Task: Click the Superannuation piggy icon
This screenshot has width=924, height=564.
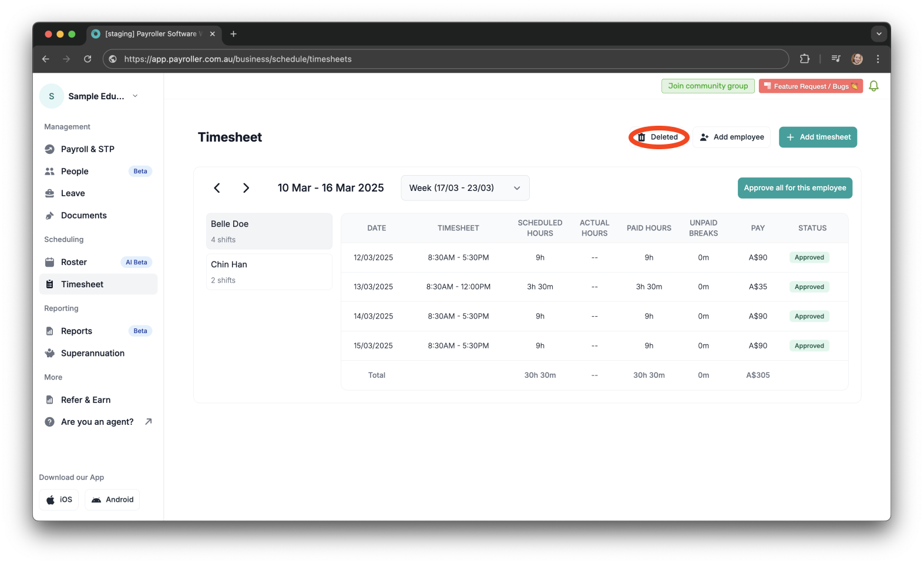Action: click(x=50, y=353)
